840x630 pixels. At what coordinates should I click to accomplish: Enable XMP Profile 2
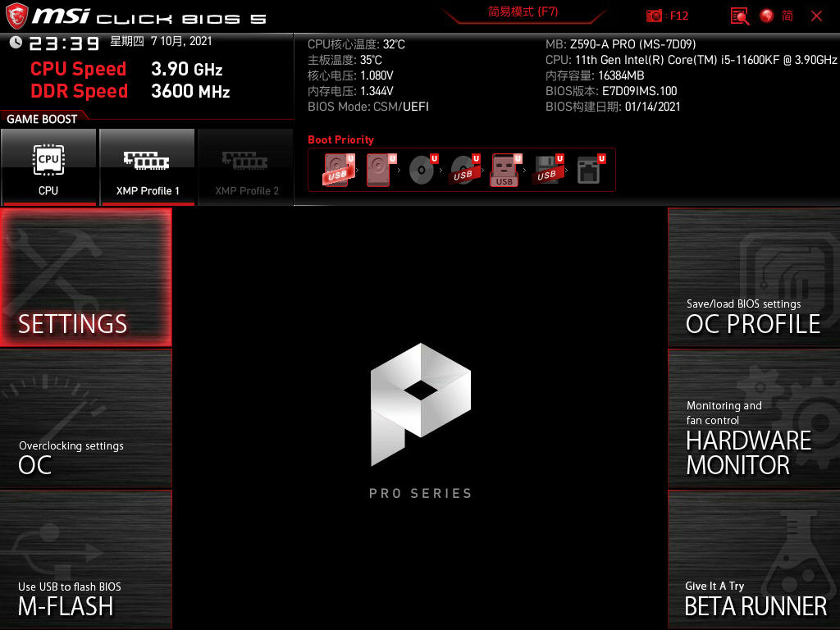click(246, 167)
